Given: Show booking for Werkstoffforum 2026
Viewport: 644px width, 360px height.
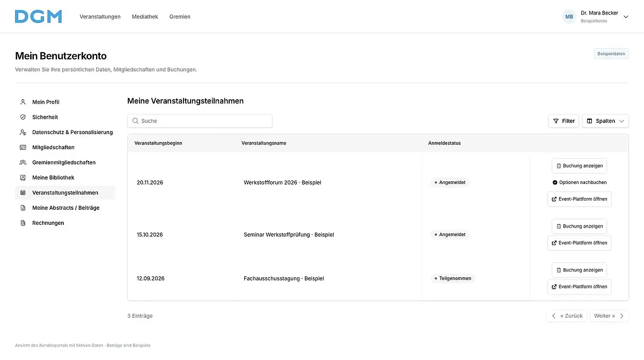Looking at the screenshot, I should (579, 166).
